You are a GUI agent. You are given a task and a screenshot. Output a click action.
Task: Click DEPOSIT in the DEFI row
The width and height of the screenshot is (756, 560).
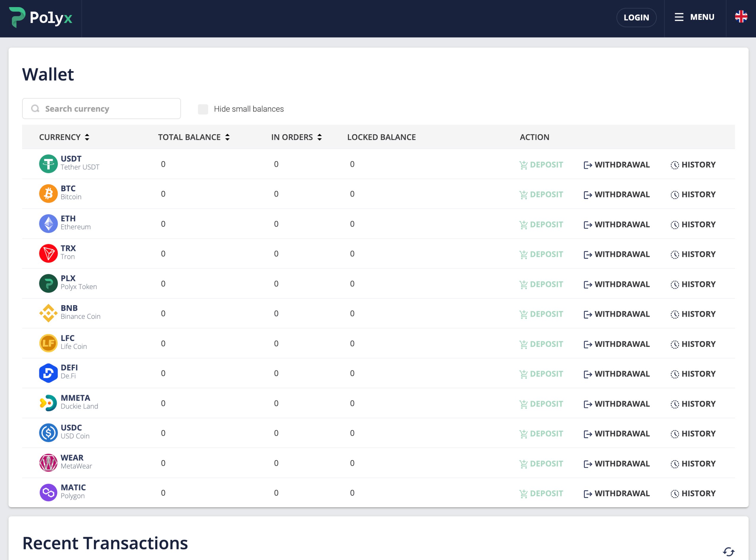point(541,374)
